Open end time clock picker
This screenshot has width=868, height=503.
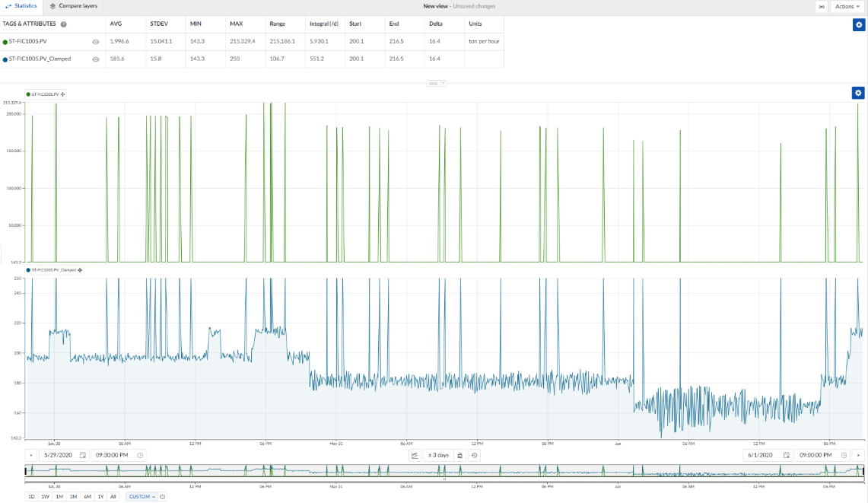[x=844, y=455]
